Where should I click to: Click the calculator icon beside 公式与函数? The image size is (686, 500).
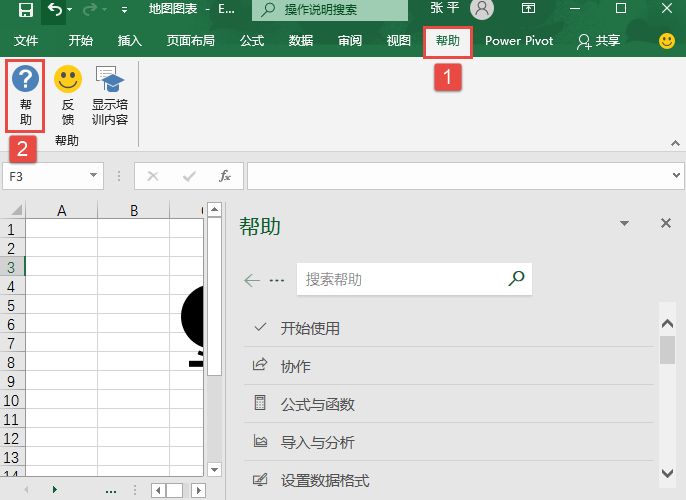click(260, 402)
